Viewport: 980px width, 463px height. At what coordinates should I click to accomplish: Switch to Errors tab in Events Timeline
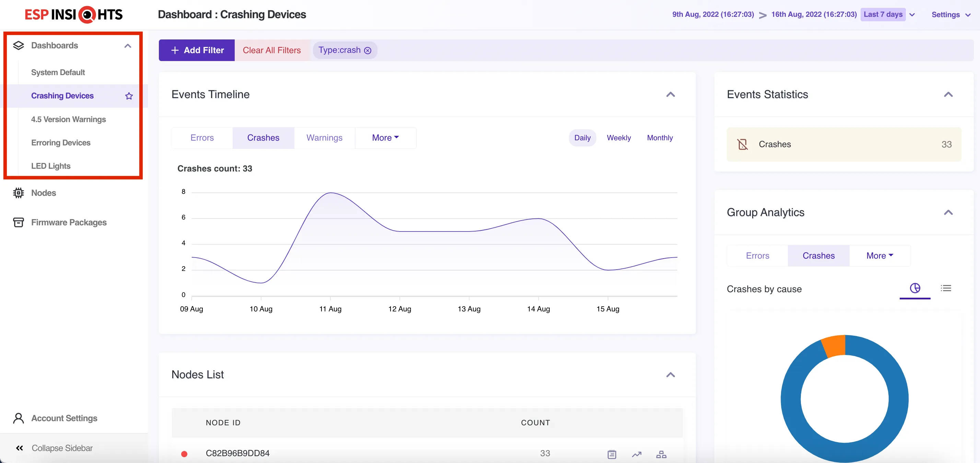coord(202,138)
